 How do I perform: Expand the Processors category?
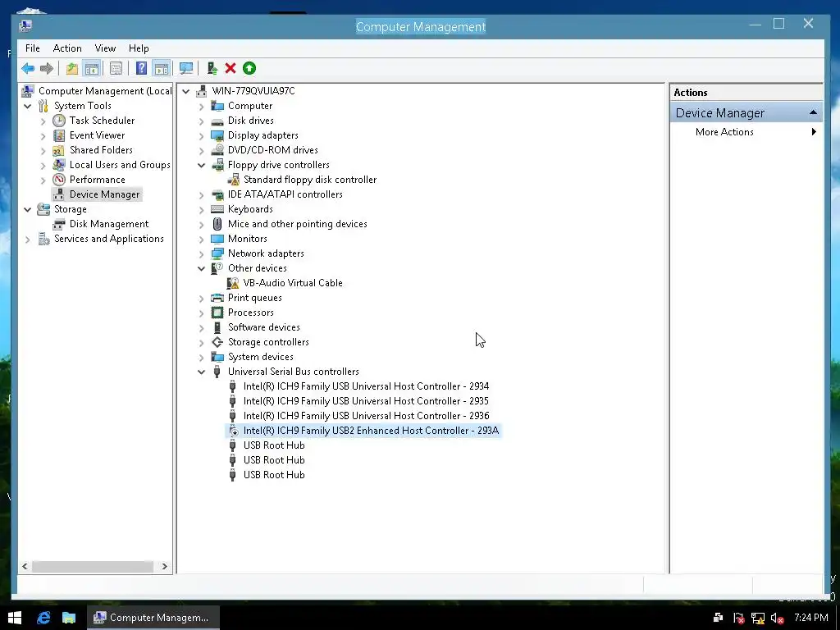[202, 313]
